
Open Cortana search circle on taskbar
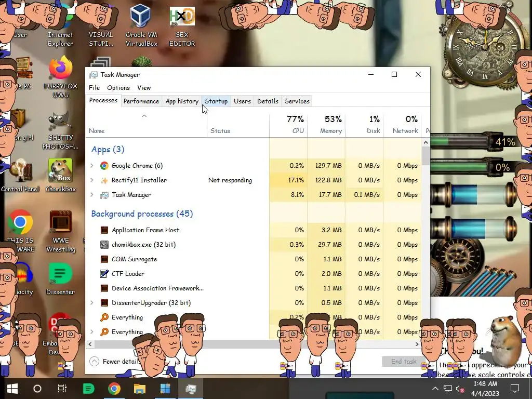[x=37, y=389]
